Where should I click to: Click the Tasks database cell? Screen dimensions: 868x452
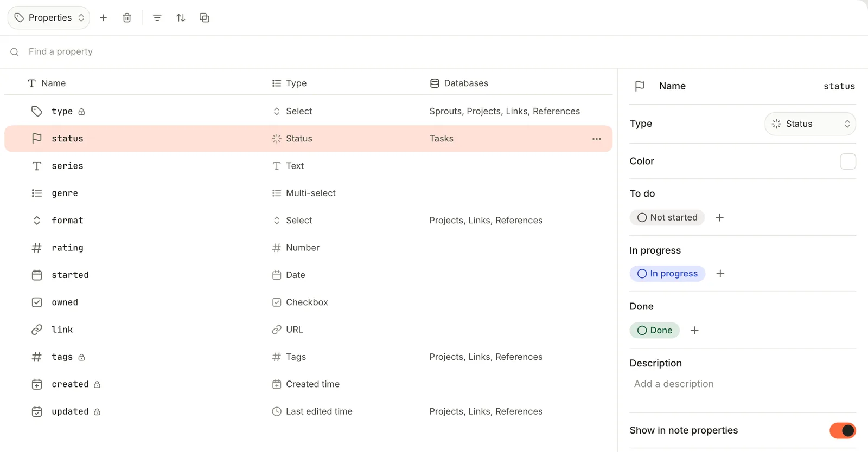point(441,139)
